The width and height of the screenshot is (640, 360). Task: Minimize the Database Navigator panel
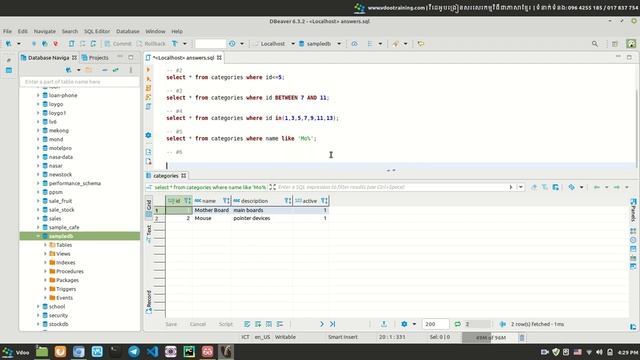(120, 57)
